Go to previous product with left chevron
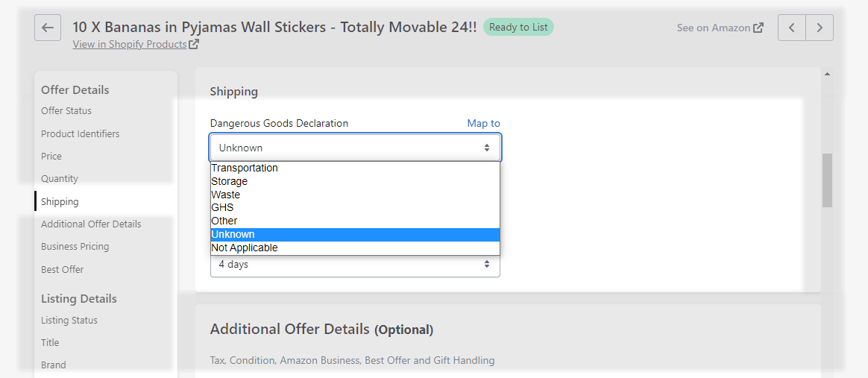Screen dimensions: 868x378 [x=792, y=28]
